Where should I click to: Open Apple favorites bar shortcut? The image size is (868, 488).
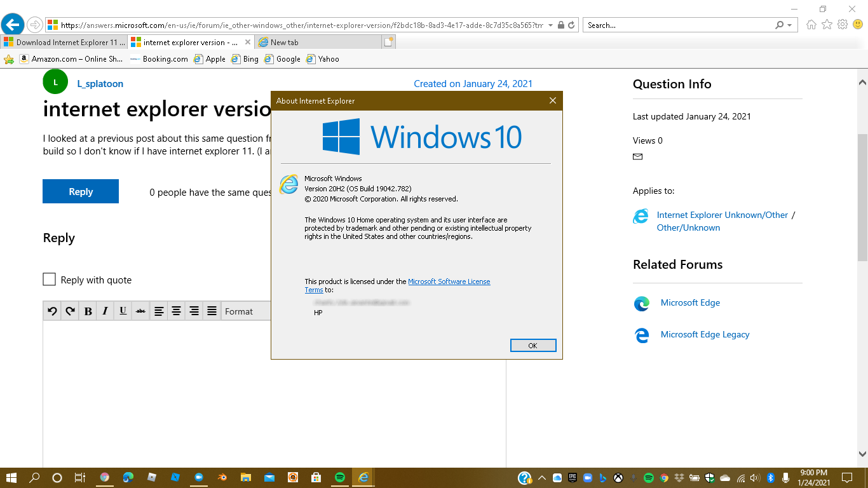tap(210, 59)
